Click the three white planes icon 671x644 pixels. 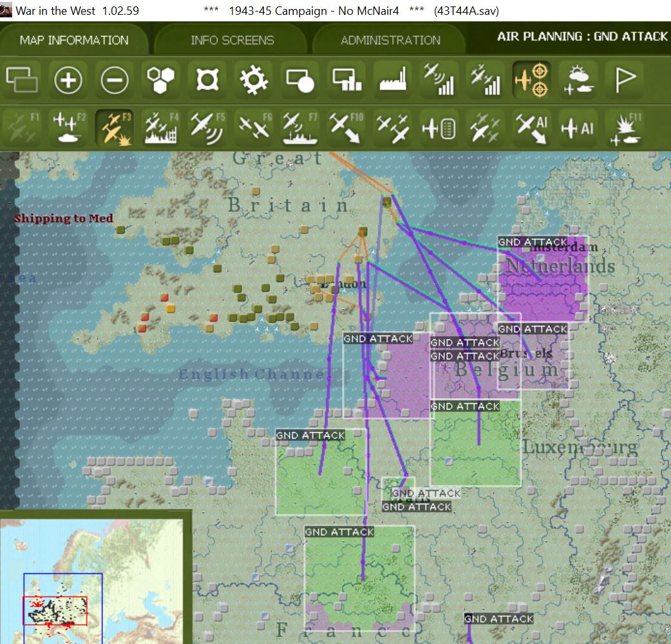pos(393,128)
